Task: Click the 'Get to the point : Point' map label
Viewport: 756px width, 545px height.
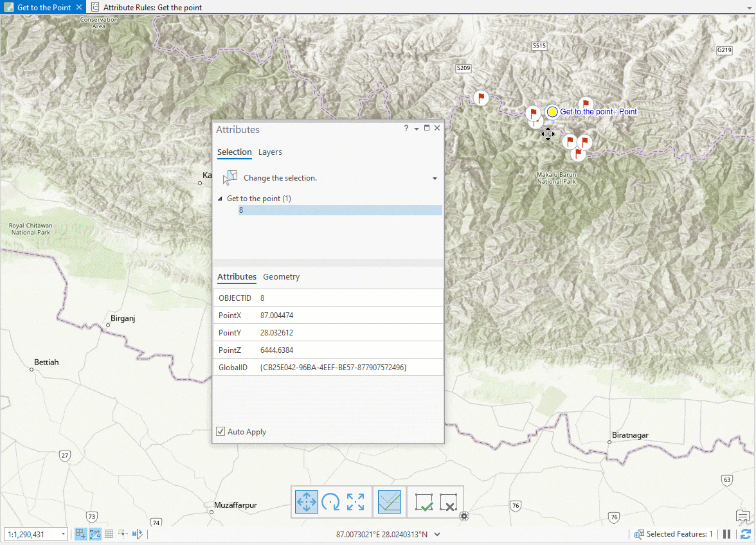Action: [x=598, y=112]
